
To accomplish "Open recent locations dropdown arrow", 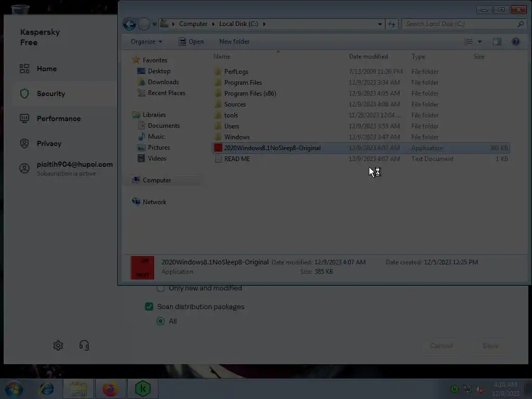I will pos(154,24).
